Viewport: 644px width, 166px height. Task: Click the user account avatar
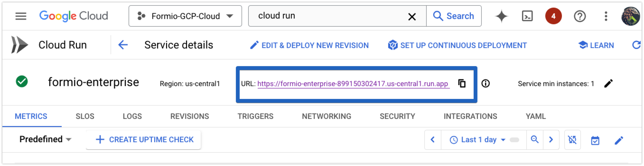(x=630, y=16)
